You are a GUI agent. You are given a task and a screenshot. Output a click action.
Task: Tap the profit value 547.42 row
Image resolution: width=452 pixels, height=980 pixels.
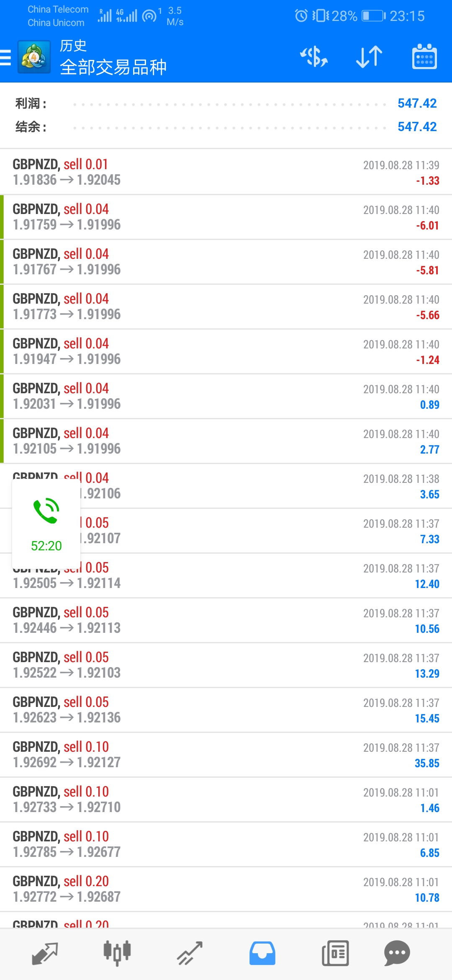(x=226, y=103)
